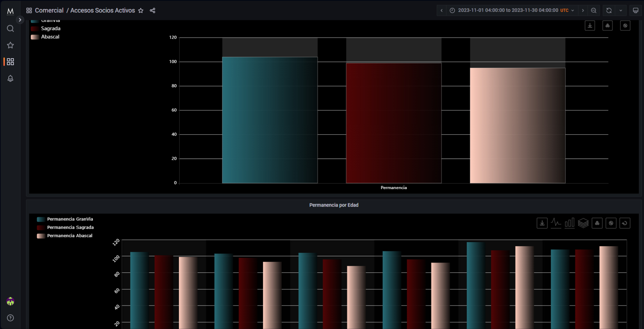
Task: Go to Comercial folder breadcrumb
Action: point(49,11)
